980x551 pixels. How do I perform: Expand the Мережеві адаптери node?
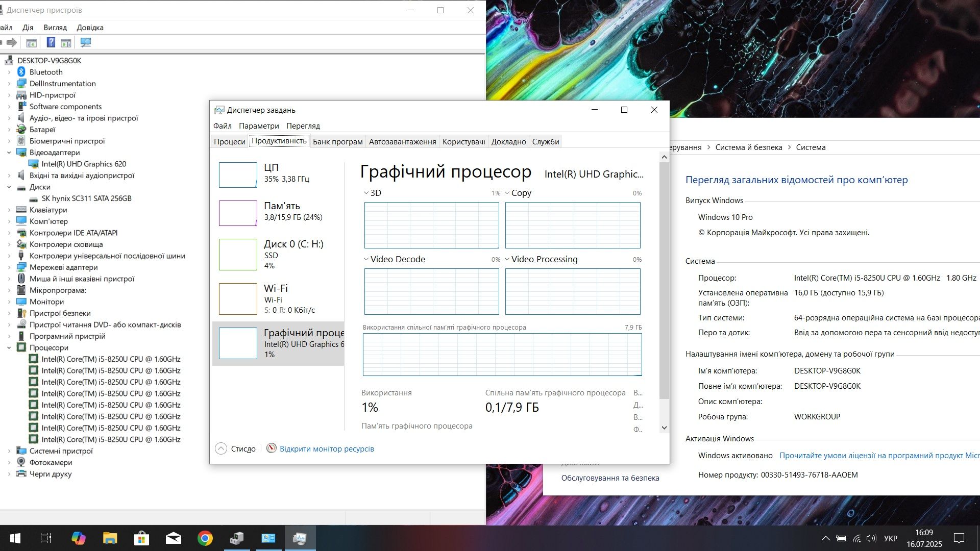(x=9, y=267)
